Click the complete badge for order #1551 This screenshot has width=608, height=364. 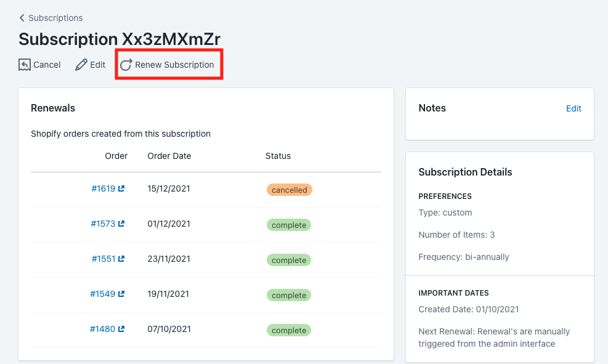pyautogui.click(x=289, y=260)
